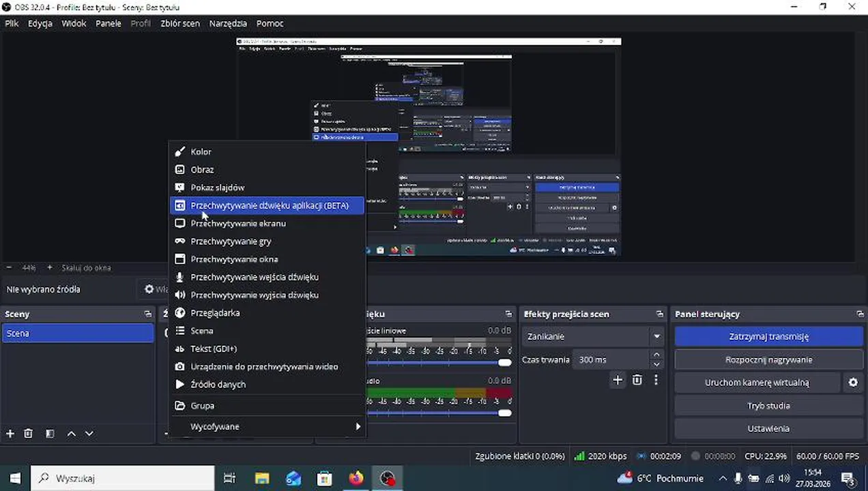Undock the Efekty przejścia scen panel
The width and height of the screenshot is (868, 491).
[660, 314]
